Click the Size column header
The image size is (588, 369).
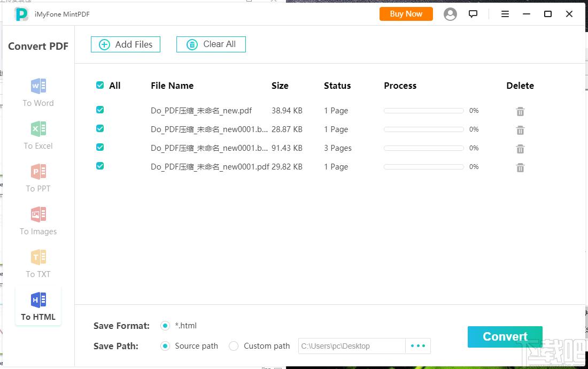[x=280, y=86]
